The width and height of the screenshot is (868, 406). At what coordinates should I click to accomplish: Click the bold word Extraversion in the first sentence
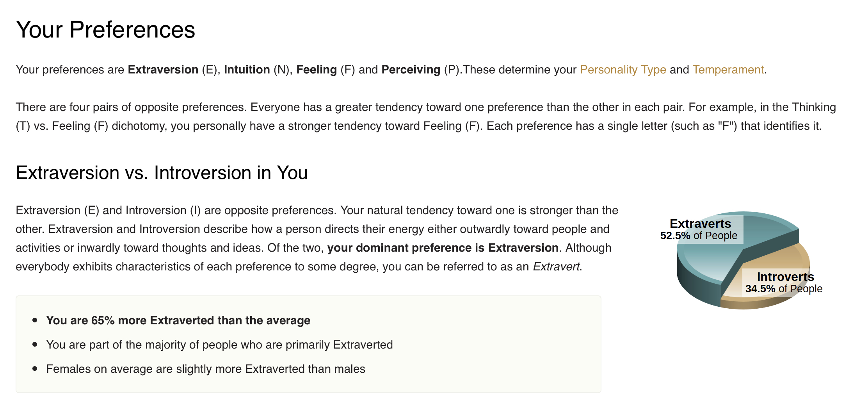tap(163, 70)
